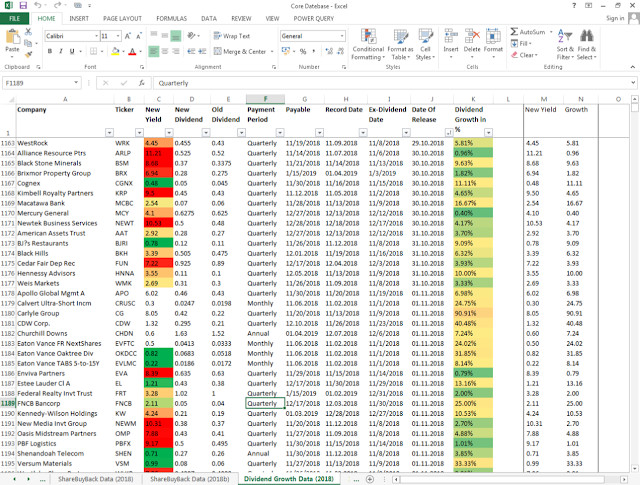Open Format as Table gallery

coord(400,44)
